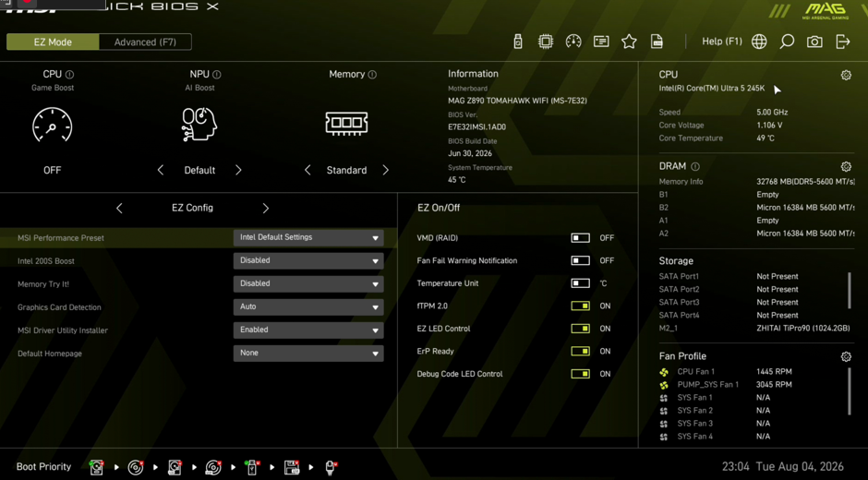Open MSI Performance Preset dropdown
This screenshot has height=480, width=868.
pyautogui.click(x=308, y=237)
